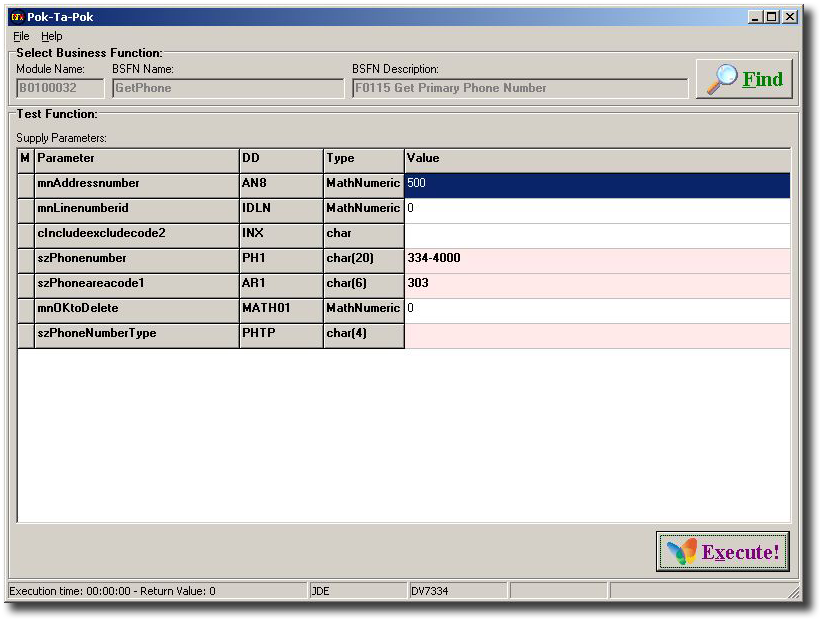Open the Help menu
Image resolution: width=820 pixels, height=620 pixels.
pos(51,36)
